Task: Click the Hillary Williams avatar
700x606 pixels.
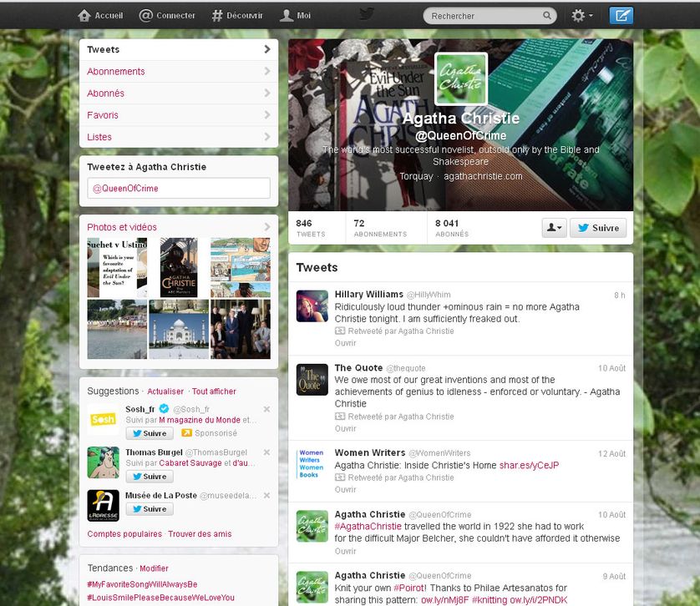Action: pos(312,306)
